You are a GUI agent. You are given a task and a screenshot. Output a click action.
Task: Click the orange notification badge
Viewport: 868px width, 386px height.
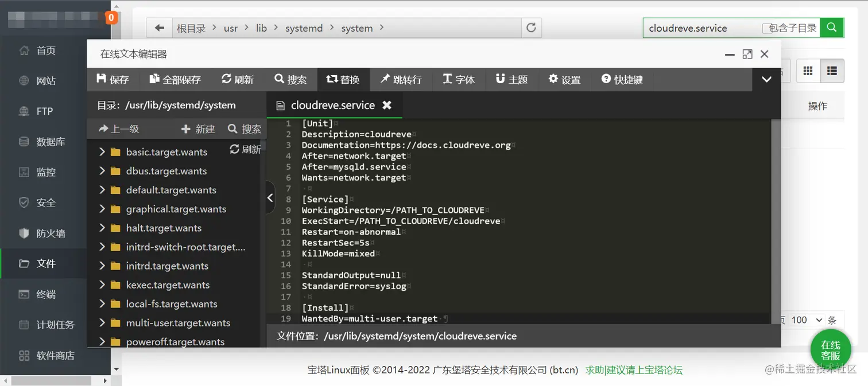click(x=111, y=18)
